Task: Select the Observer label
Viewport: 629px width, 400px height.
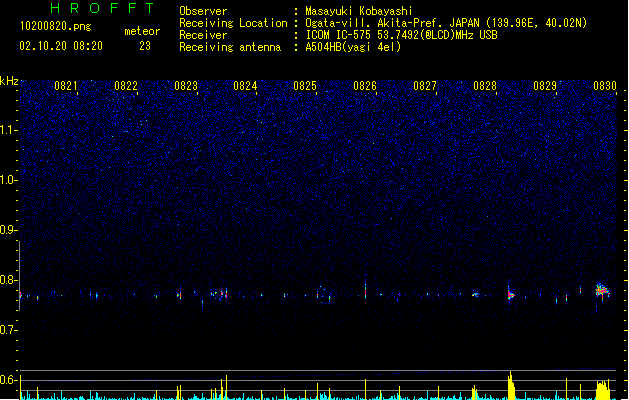Action: pos(203,11)
